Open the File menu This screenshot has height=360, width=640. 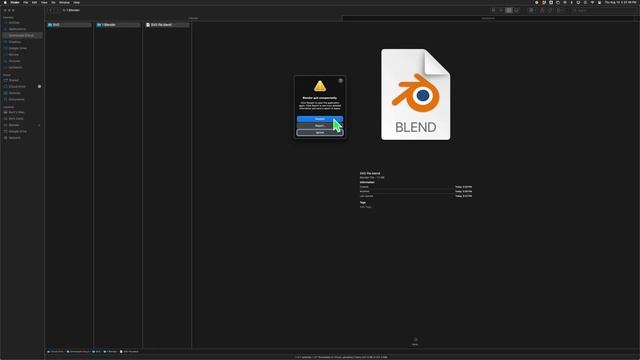[x=26, y=2]
